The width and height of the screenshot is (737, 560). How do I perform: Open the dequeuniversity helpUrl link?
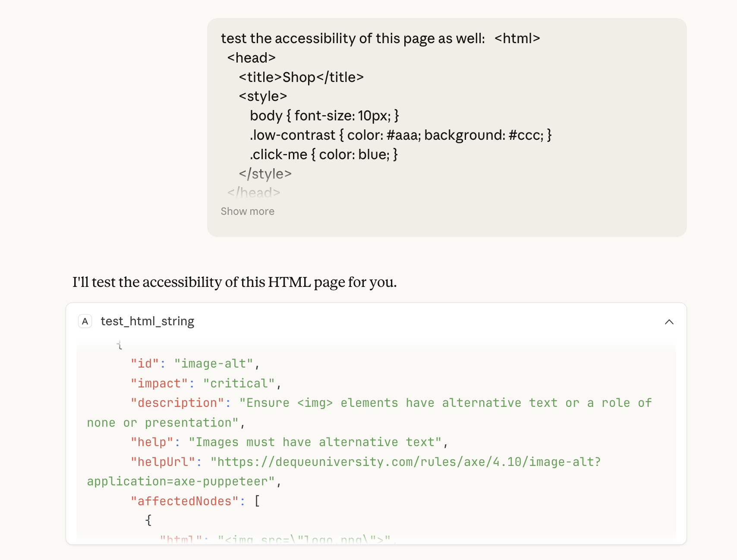[x=406, y=462]
